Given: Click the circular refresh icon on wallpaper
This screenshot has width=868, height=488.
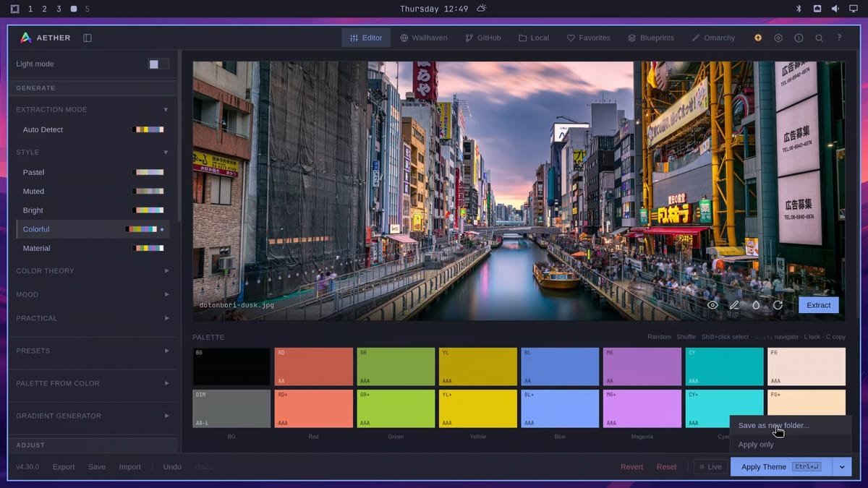Looking at the screenshot, I should [x=778, y=305].
